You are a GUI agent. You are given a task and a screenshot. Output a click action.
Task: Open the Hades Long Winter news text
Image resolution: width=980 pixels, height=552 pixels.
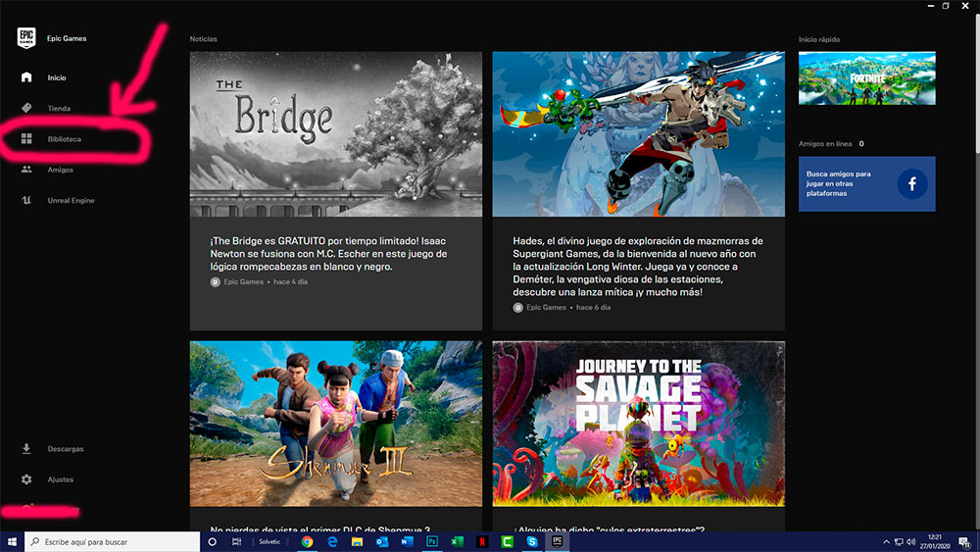click(638, 267)
